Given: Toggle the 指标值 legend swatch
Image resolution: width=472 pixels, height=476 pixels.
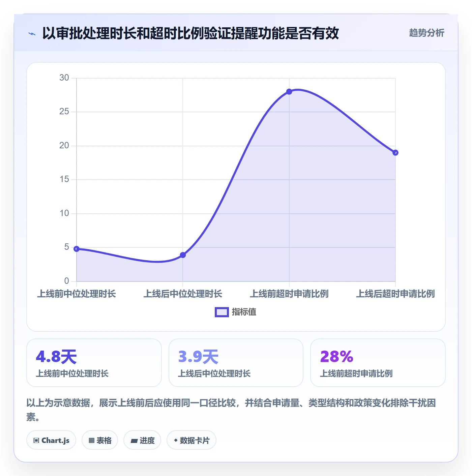Looking at the screenshot, I should point(222,312).
